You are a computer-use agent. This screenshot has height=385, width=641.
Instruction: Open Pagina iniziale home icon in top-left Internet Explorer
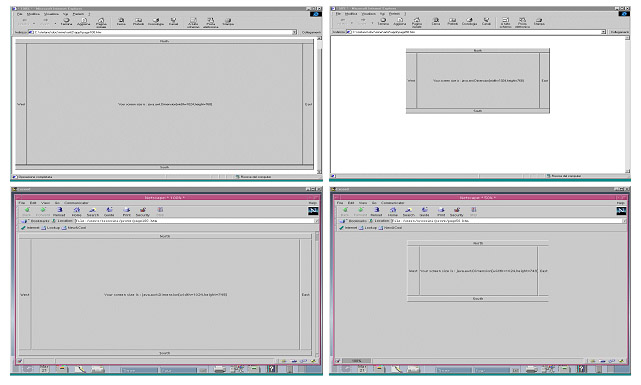point(101,22)
